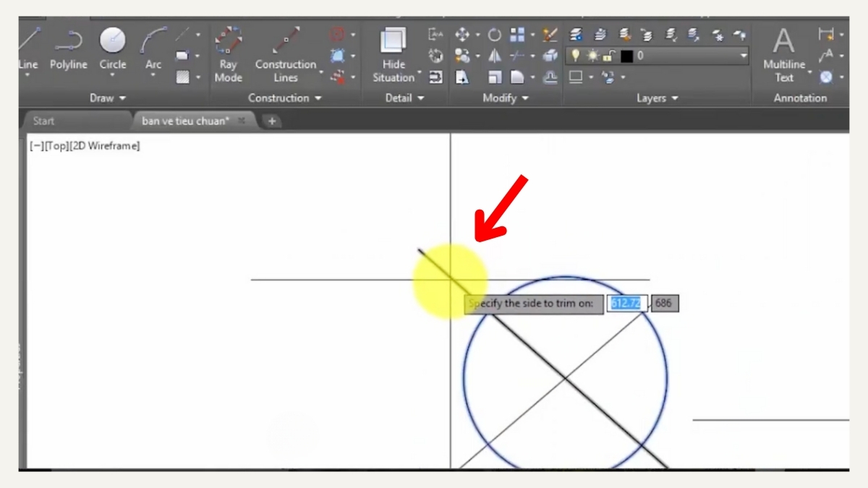Select the Fillet tool in Modify panel

(517, 77)
